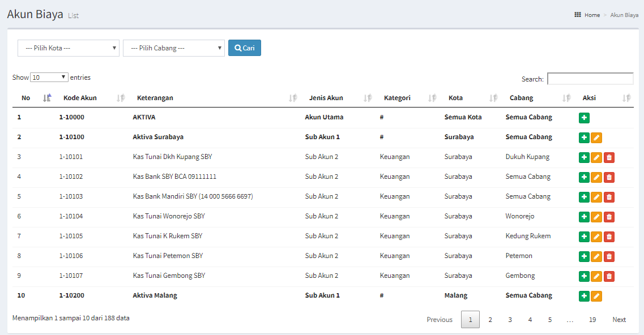Click pencil icon for Kas Bank SBY BCA
This screenshot has width=644, height=335.
point(596,177)
